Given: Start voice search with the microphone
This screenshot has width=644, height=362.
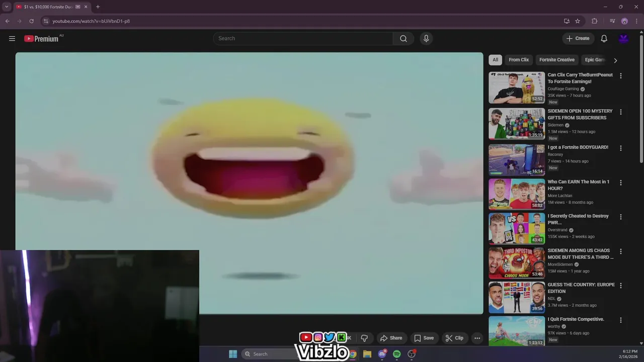Looking at the screenshot, I should point(426,39).
